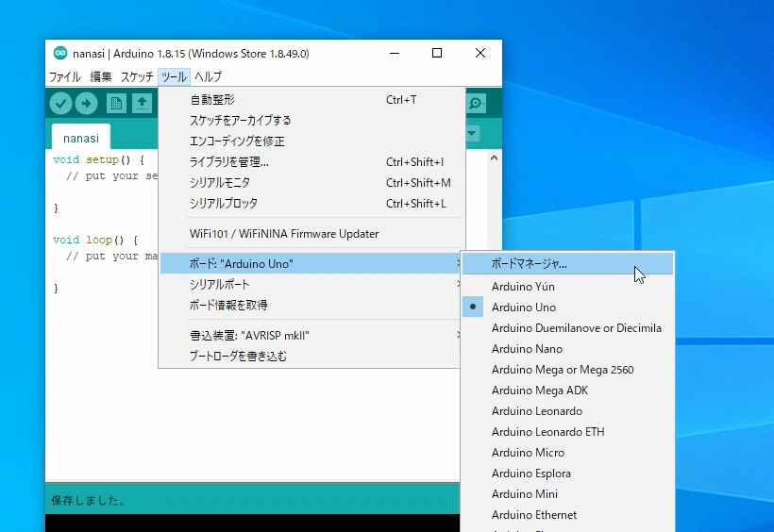Select the Arduino Uno board option
Image resolution: width=774 pixels, height=532 pixels.
tap(567, 308)
